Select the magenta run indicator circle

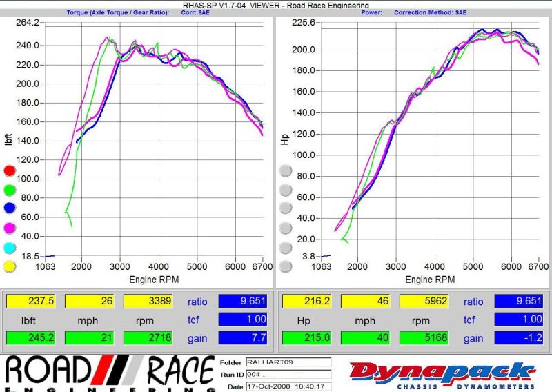click(10, 228)
